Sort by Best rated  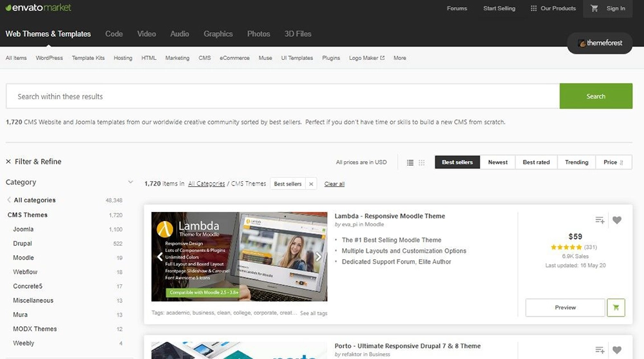536,162
